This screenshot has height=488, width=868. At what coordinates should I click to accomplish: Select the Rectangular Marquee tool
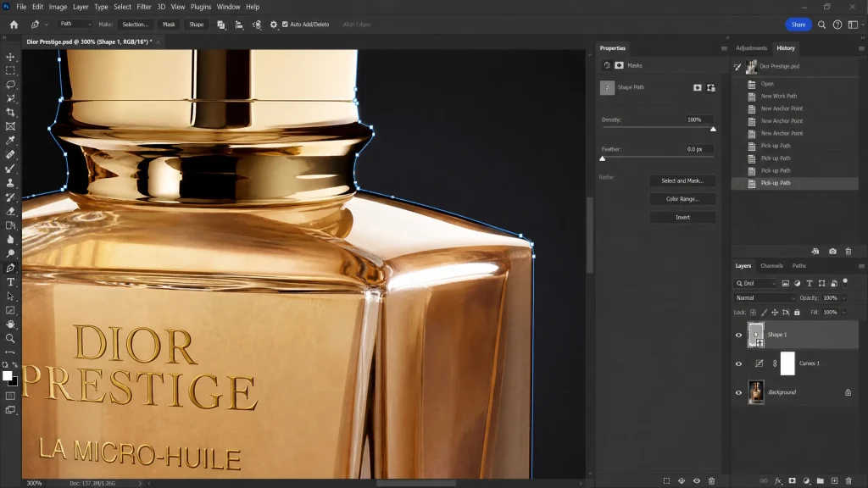tap(10, 71)
